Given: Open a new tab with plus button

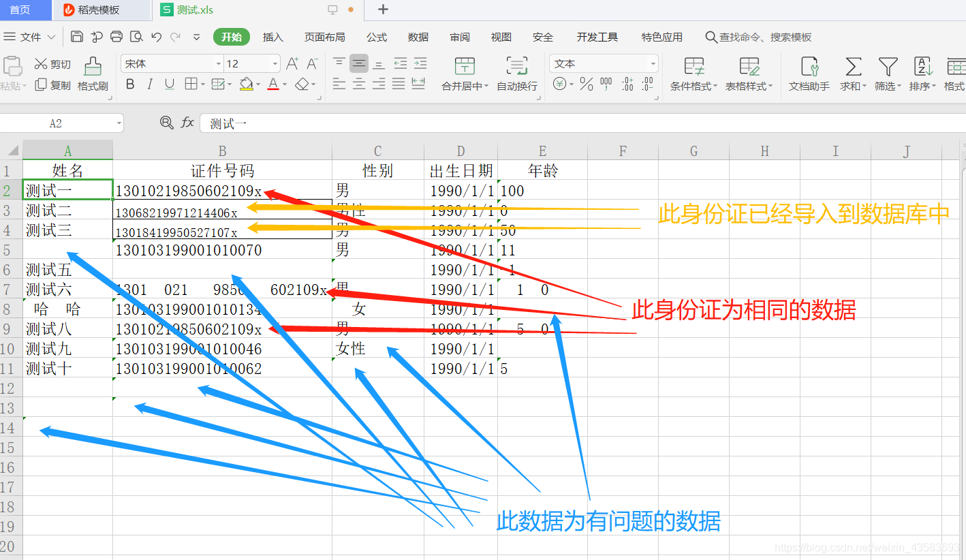Looking at the screenshot, I should [x=383, y=10].
